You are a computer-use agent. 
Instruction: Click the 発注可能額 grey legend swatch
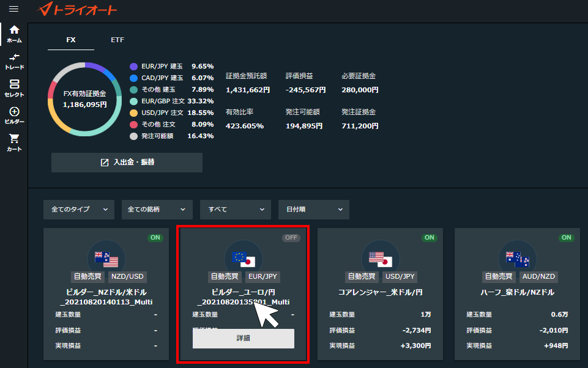click(133, 136)
